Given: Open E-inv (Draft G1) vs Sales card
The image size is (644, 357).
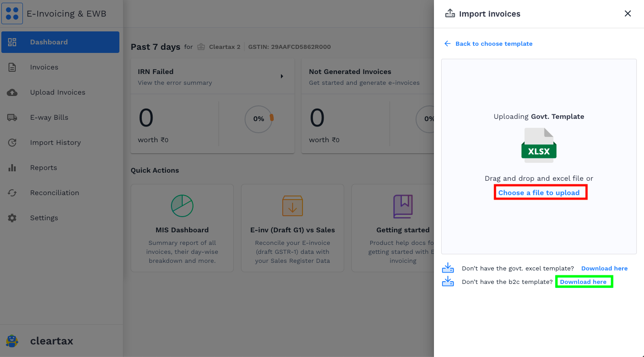Looking at the screenshot, I should click(x=292, y=228).
